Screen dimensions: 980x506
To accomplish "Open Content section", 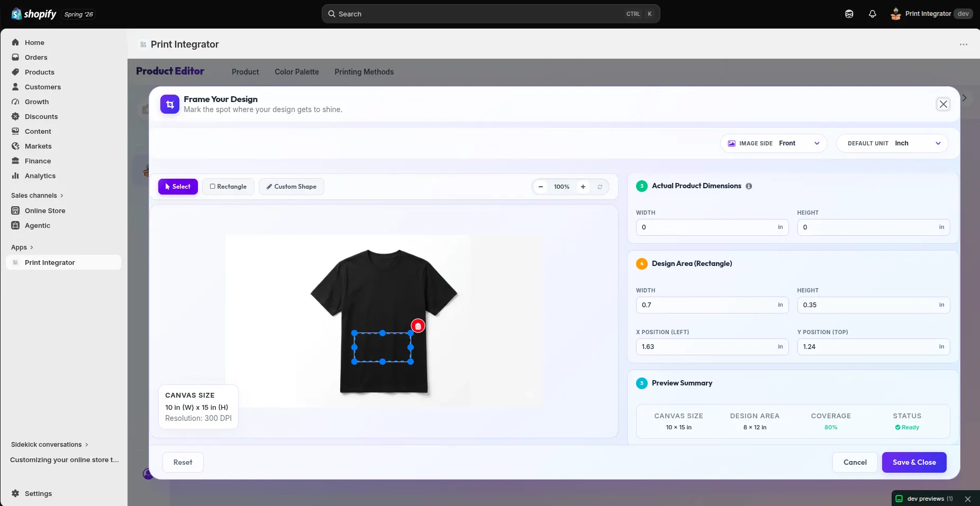I will click(x=38, y=131).
